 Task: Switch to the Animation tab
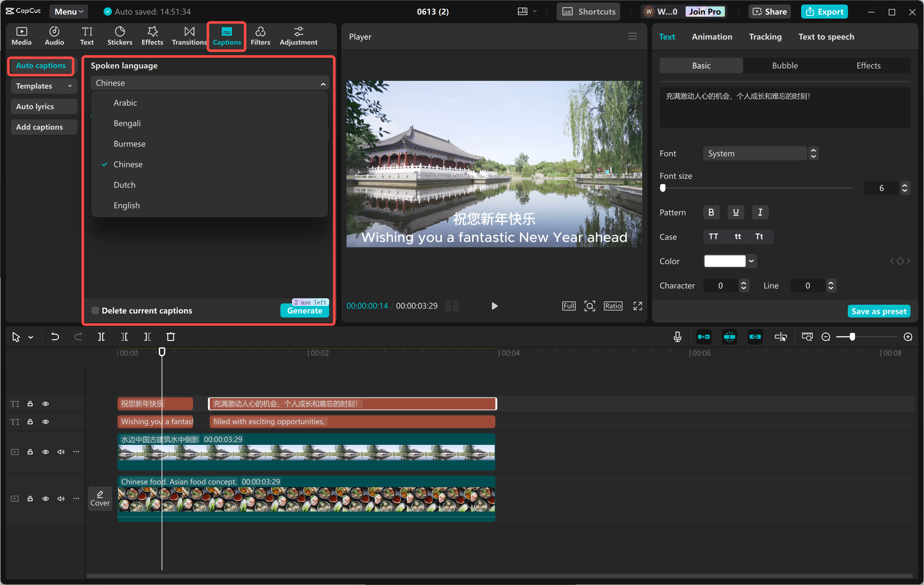pyautogui.click(x=712, y=37)
